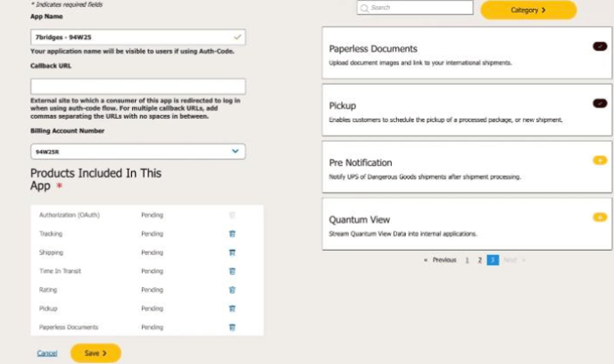Add the Quantum View product
This screenshot has width=614, height=364.
coord(600,217)
